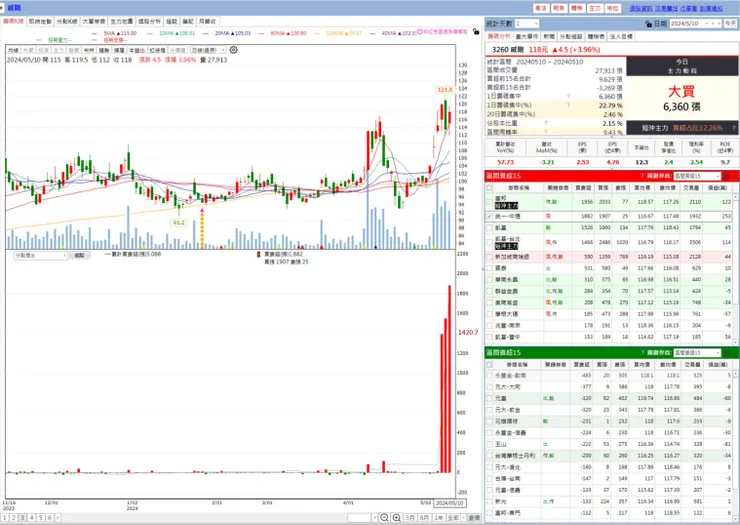Click the small icon at right end of red 買超15 header

coord(727,176)
